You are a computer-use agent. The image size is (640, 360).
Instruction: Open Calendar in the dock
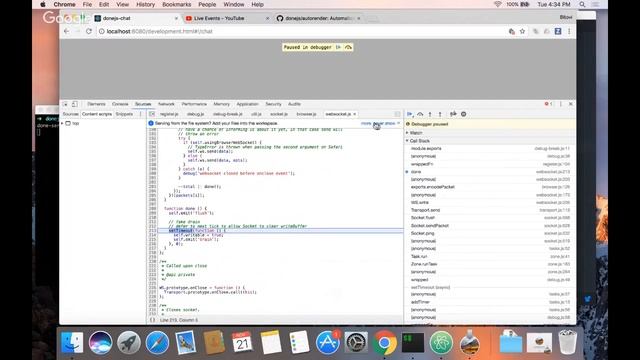tap(242, 342)
